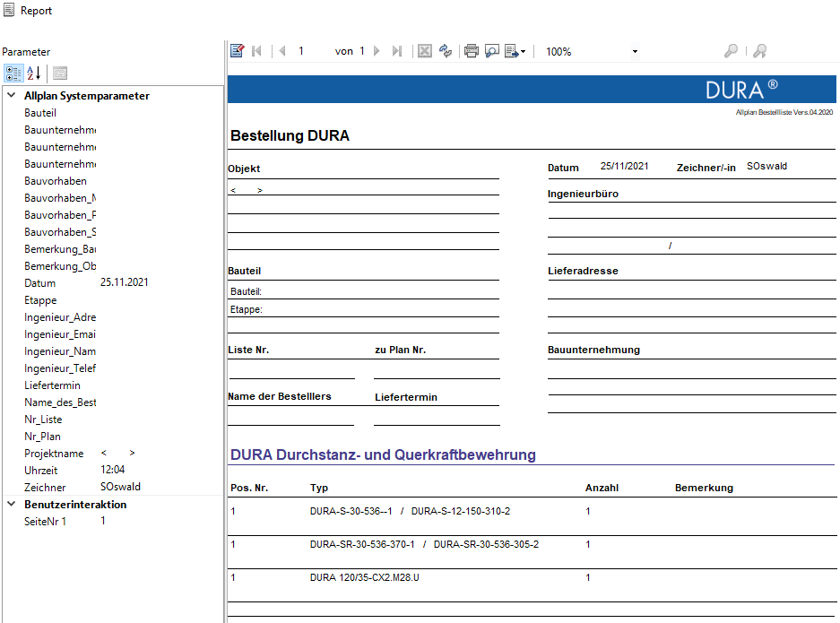The image size is (840, 623).
Task: Select the Nr_Plan parameter
Action: pos(113,436)
